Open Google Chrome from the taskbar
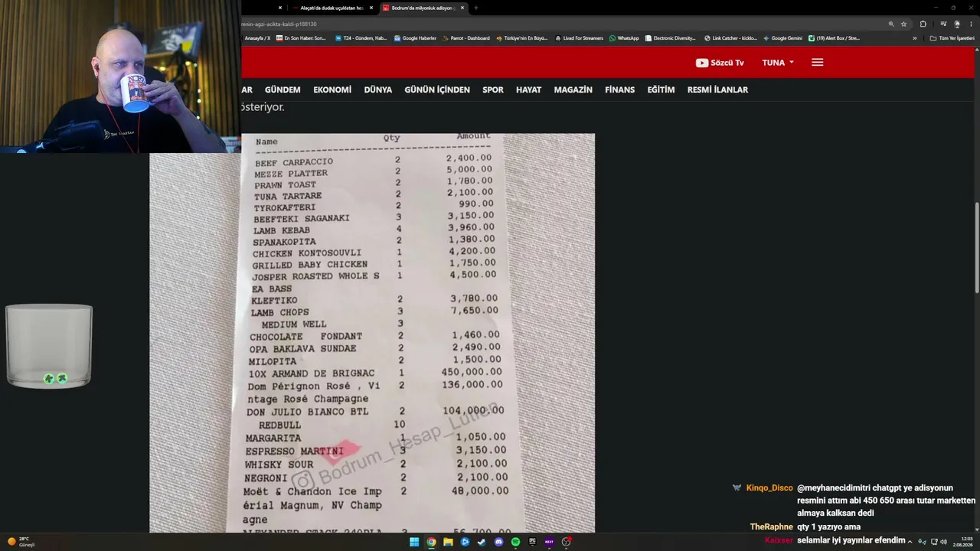Image resolution: width=980 pixels, height=551 pixels. (431, 542)
